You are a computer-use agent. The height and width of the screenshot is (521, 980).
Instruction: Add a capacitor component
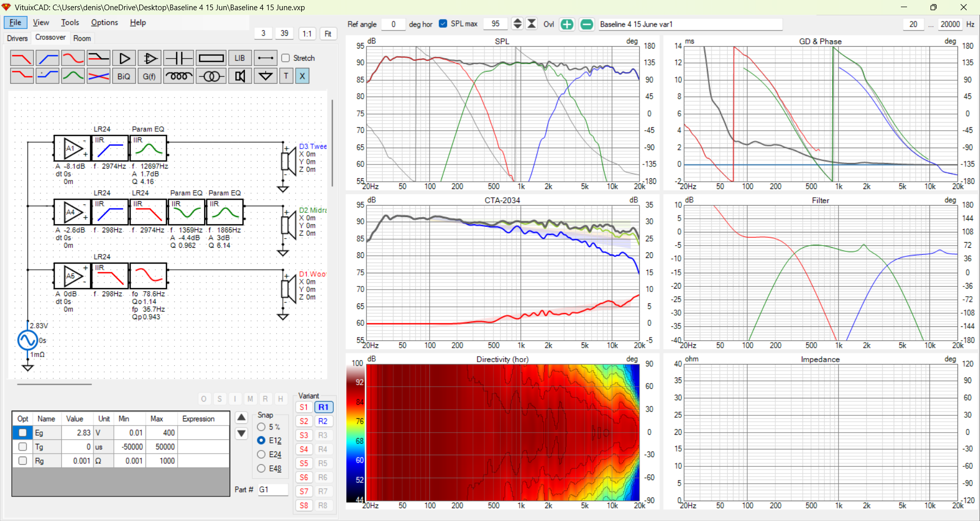(179, 58)
